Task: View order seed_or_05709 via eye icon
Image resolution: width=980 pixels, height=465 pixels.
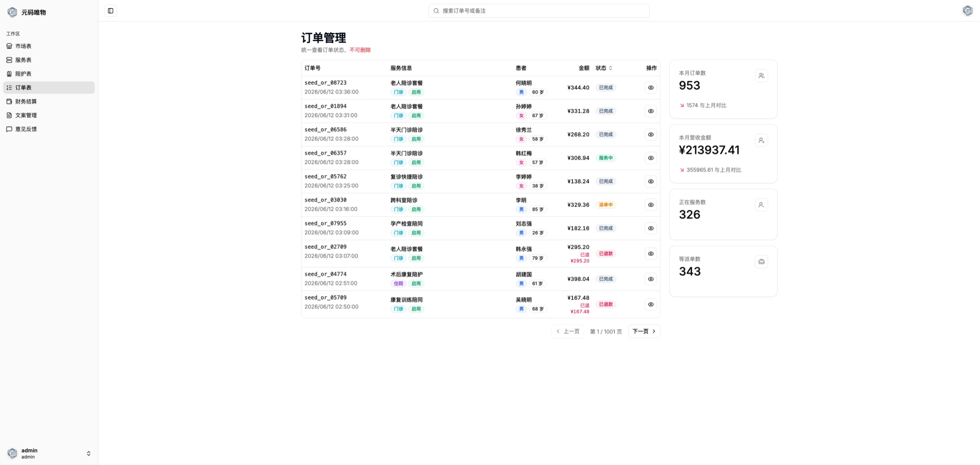Action: pyautogui.click(x=651, y=304)
